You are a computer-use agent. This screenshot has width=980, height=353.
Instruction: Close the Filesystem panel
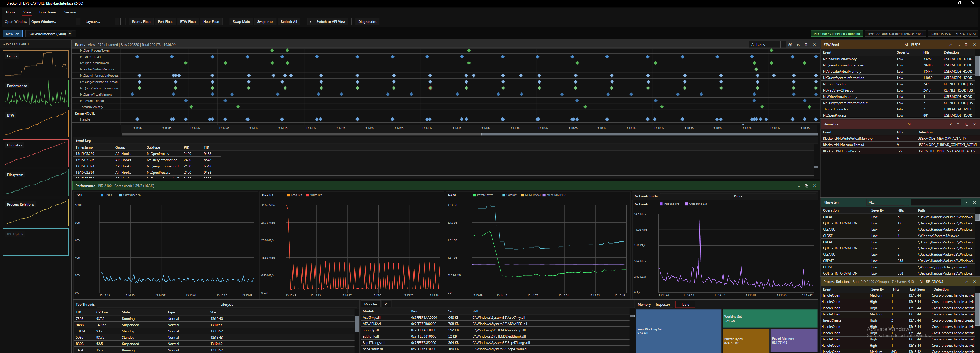click(974, 202)
